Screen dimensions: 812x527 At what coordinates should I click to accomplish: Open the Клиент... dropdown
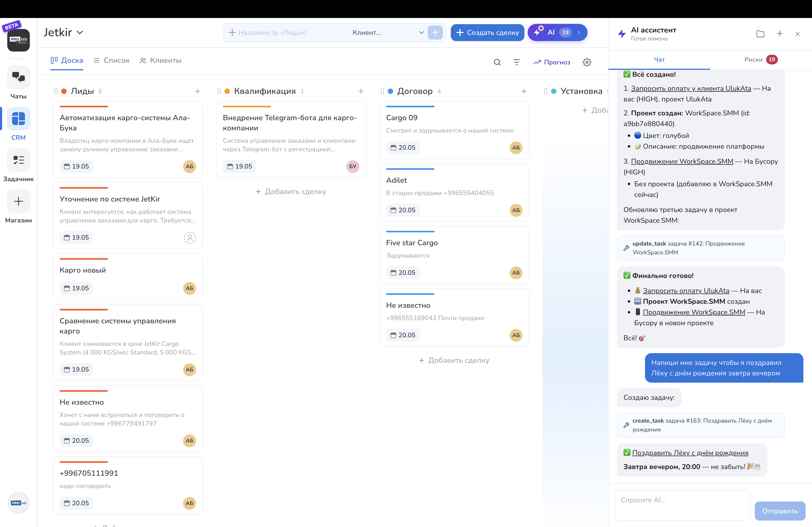pyautogui.click(x=388, y=32)
